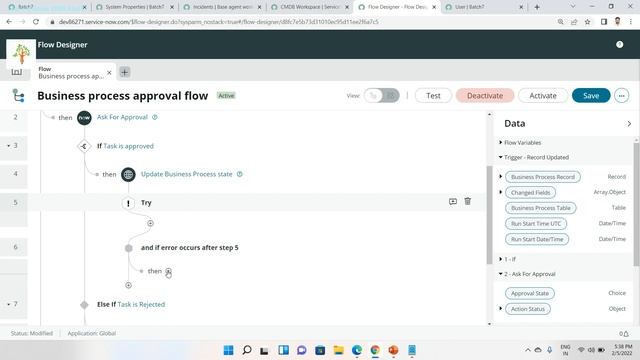This screenshot has height=360, width=640.
Task: Switch to System Properties browser tab
Action: tap(135, 7)
